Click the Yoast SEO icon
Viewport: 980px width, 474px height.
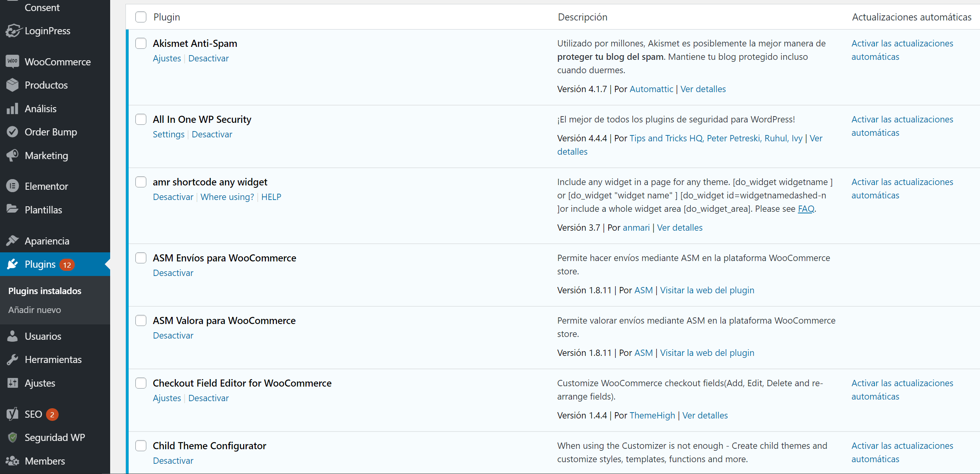(13, 414)
